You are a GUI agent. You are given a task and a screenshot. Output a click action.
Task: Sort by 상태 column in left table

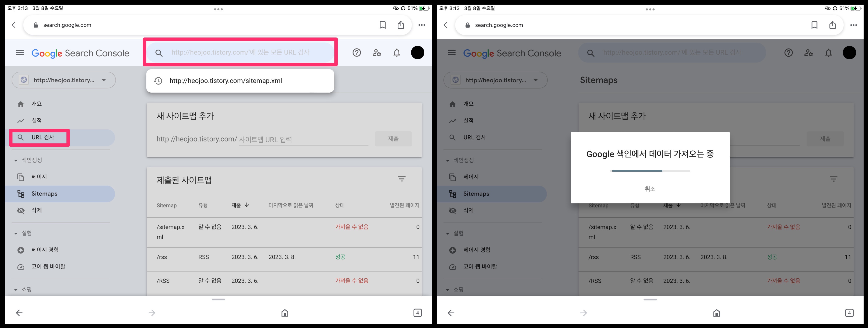coord(340,205)
